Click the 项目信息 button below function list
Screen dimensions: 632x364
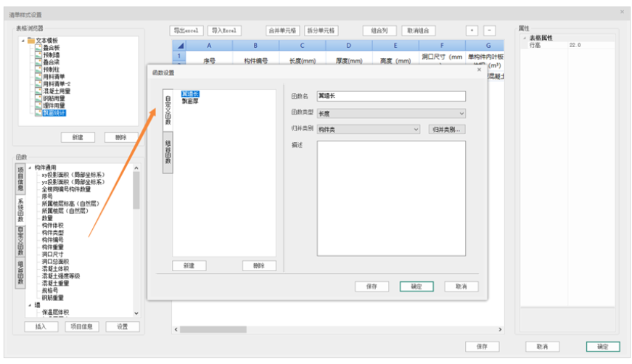point(82,326)
